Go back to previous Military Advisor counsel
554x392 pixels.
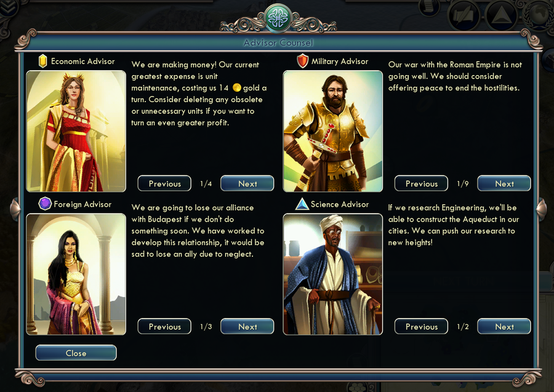coord(421,183)
